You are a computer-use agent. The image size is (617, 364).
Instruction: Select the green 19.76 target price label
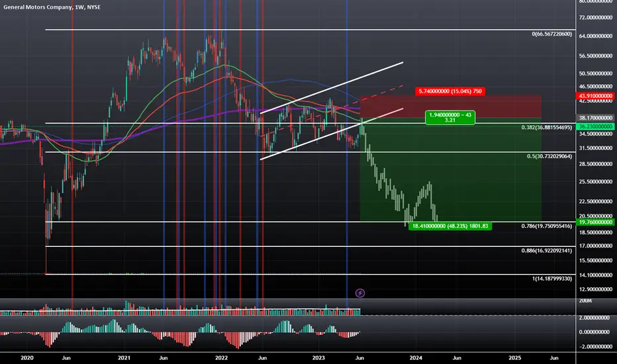pyautogui.click(x=595, y=222)
